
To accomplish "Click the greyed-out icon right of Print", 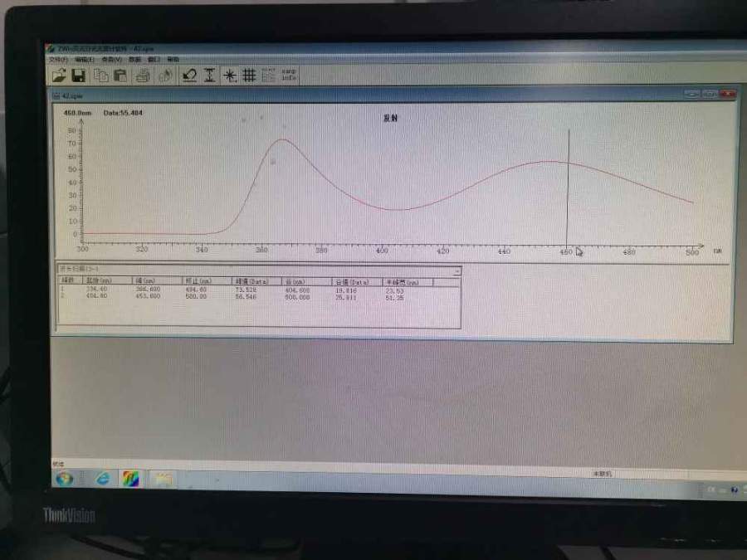I will (165, 75).
